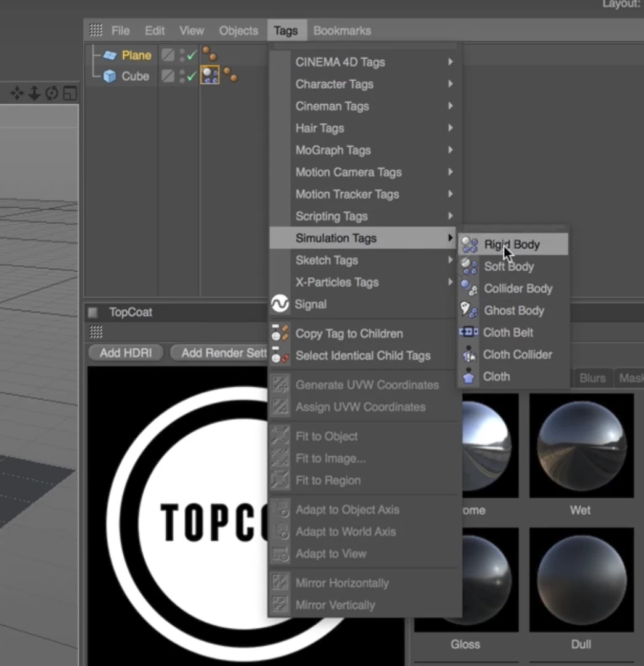
Task: Click the Copy Tag to Children icon
Action: pos(280,333)
